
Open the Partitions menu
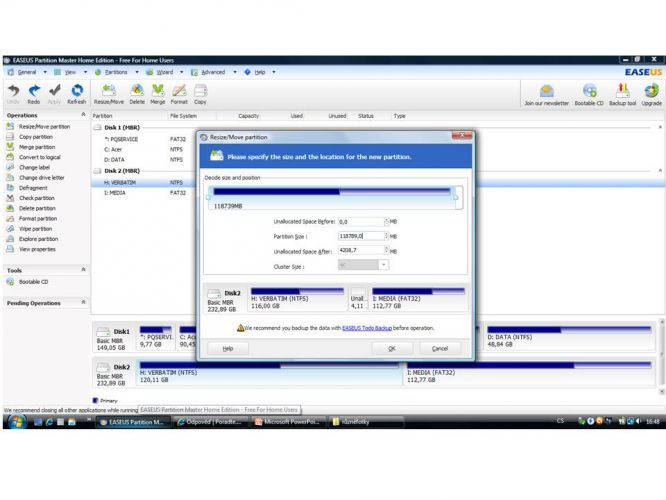pyautogui.click(x=116, y=72)
